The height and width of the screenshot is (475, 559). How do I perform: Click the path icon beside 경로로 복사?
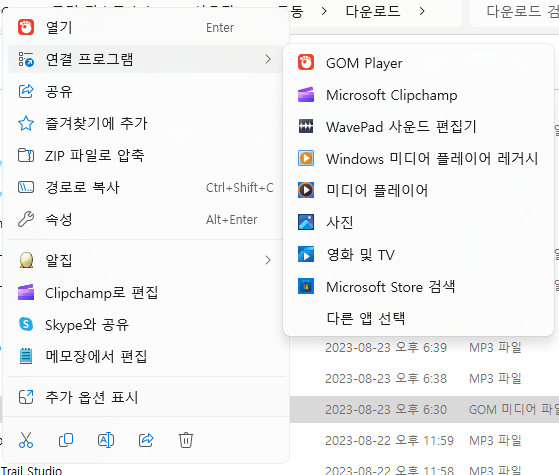[x=26, y=187]
